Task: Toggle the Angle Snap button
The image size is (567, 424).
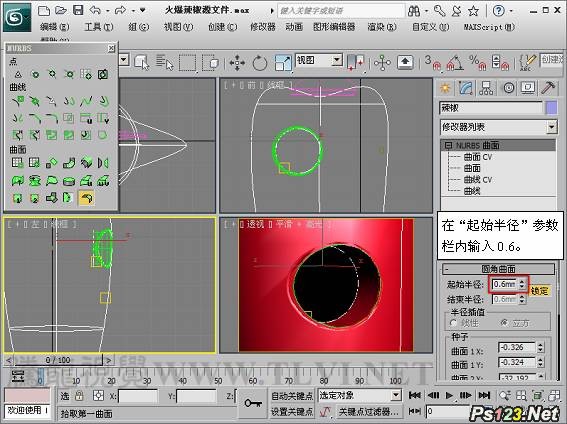Action: (x=455, y=63)
